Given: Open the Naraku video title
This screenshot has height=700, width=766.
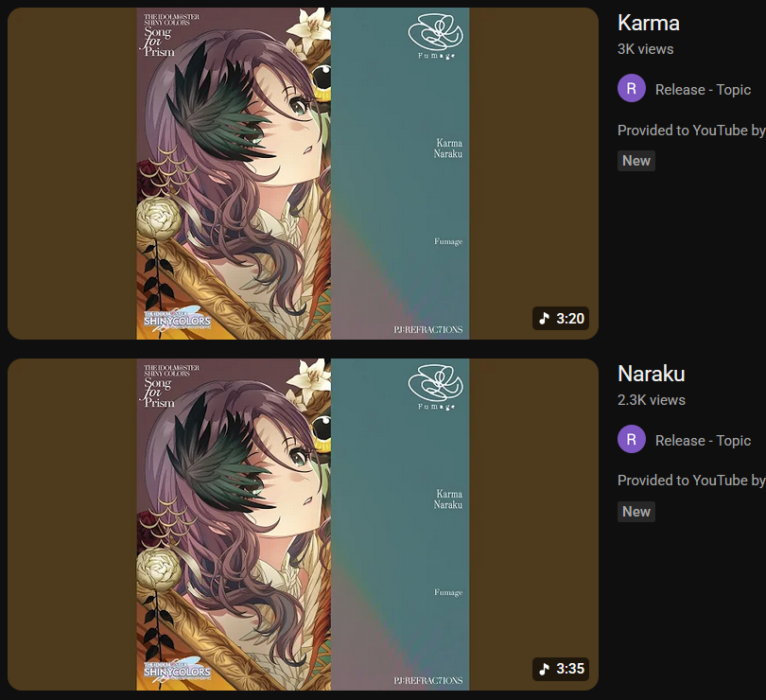Looking at the screenshot, I should [652, 374].
